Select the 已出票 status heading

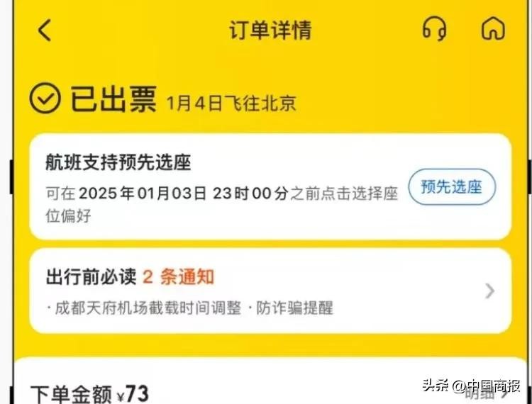113,99
